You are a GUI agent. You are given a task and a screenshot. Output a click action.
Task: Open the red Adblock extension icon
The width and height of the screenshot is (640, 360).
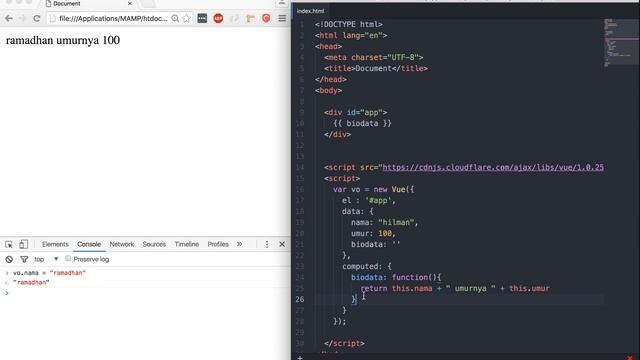pyautogui.click(x=218, y=18)
